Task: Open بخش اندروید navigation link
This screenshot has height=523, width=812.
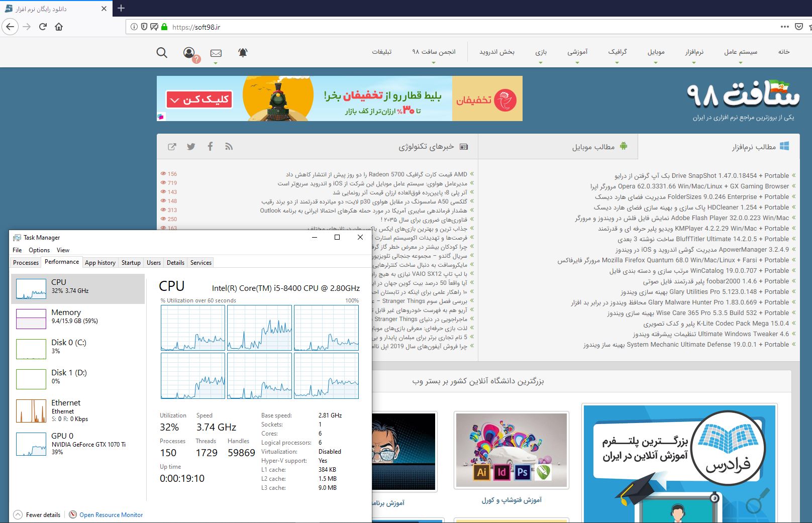Action: 496,52
